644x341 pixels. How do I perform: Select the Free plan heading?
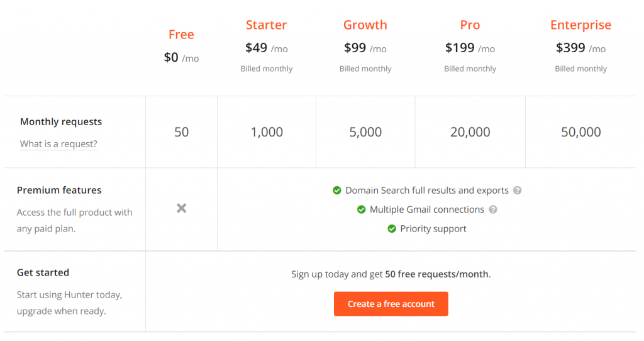(181, 35)
